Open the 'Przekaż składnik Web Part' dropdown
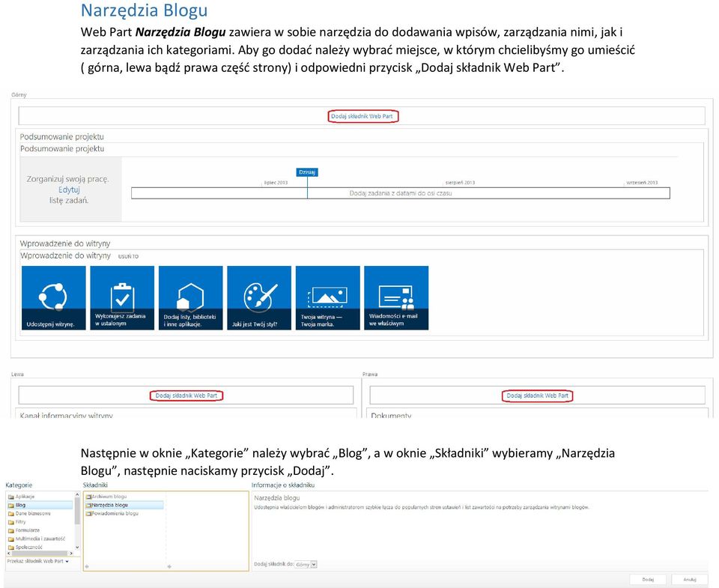Screen dimensions: 719x588 (x=37, y=561)
